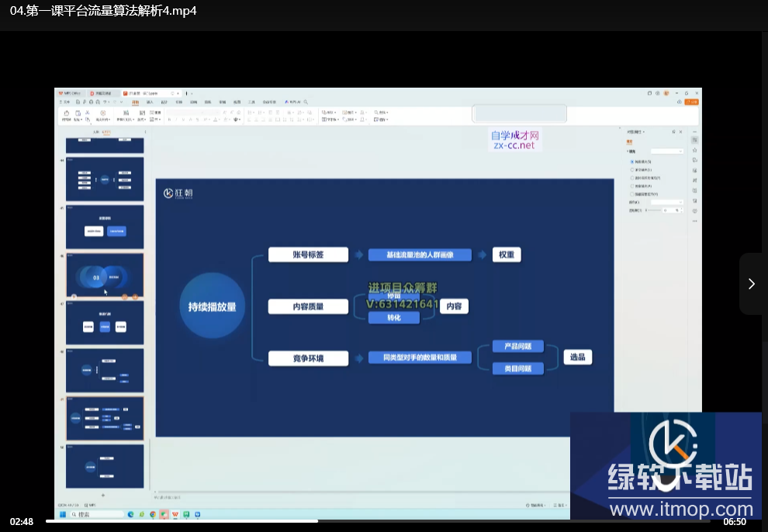The width and height of the screenshot is (768, 532).
Task: Open the Insert (插入) ribbon tab
Action: point(150,102)
